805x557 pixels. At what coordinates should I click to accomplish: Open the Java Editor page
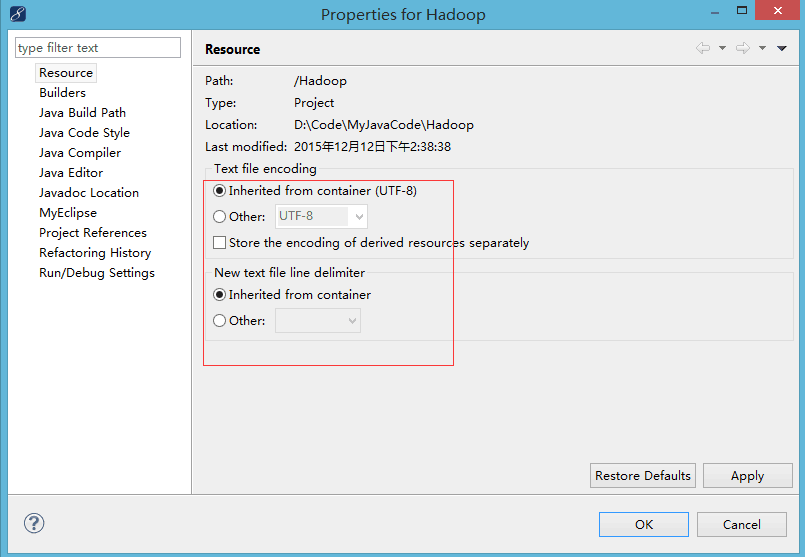pyautogui.click(x=71, y=173)
